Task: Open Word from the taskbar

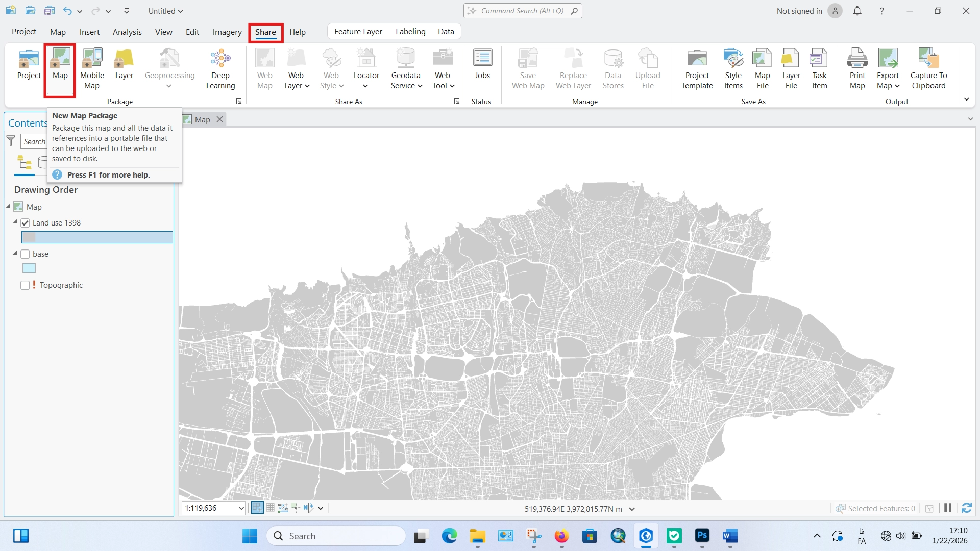Action: pos(730,536)
